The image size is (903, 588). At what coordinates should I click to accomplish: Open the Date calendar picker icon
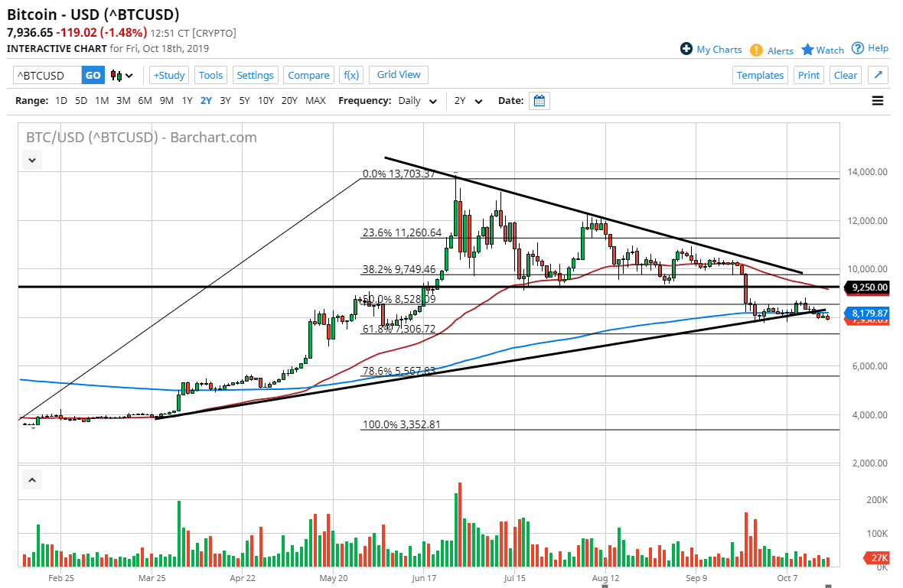pyautogui.click(x=540, y=100)
